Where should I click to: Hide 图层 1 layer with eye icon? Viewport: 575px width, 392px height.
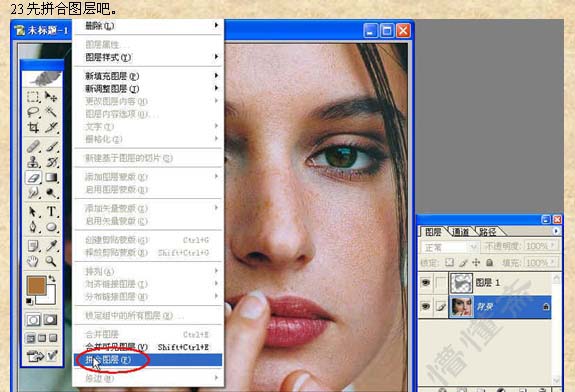[425, 282]
